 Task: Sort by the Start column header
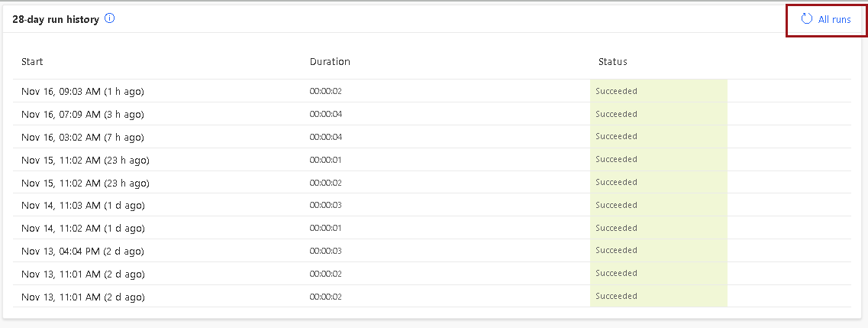click(x=32, y=61)
